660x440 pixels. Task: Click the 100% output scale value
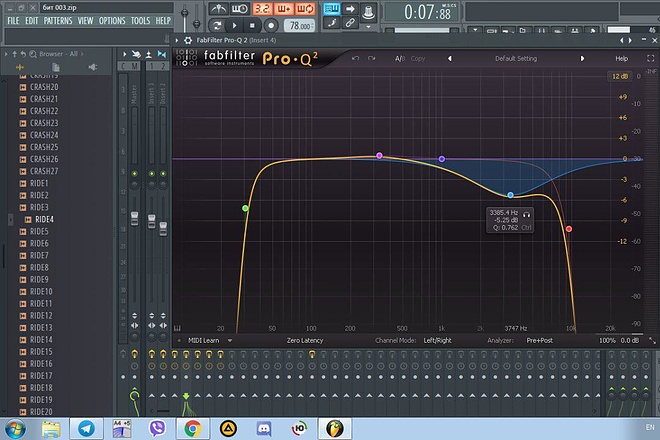(607, 340)
